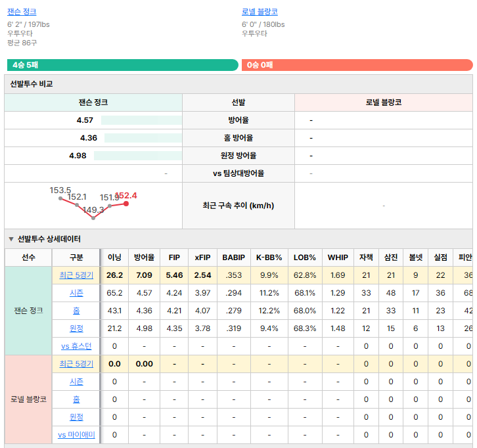Viewport: 477px width, 448px height.
Task: Click the 4.98 원정 방어율 bar
Action: click(x=138, y=156)
